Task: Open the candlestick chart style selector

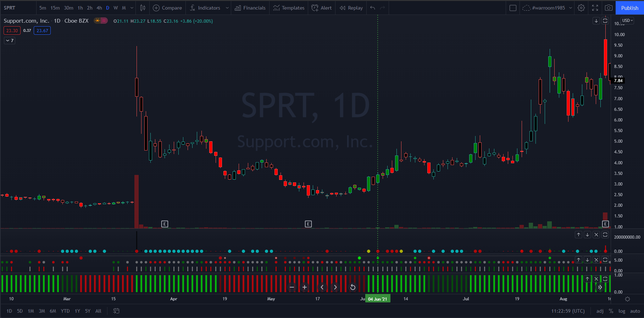Action: [x=143, y=8]
